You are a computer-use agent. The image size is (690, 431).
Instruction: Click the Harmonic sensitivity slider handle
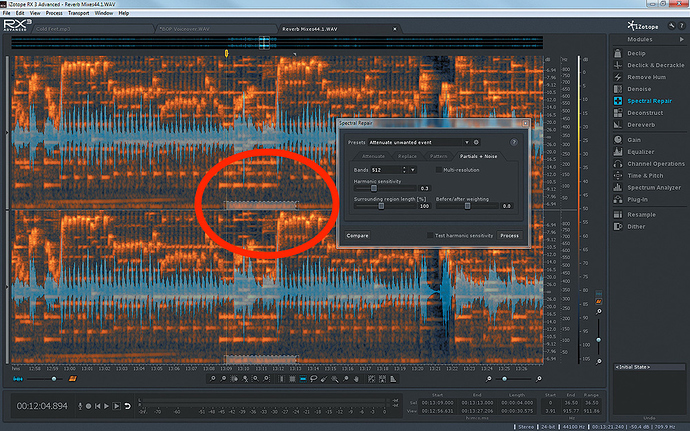374,188
